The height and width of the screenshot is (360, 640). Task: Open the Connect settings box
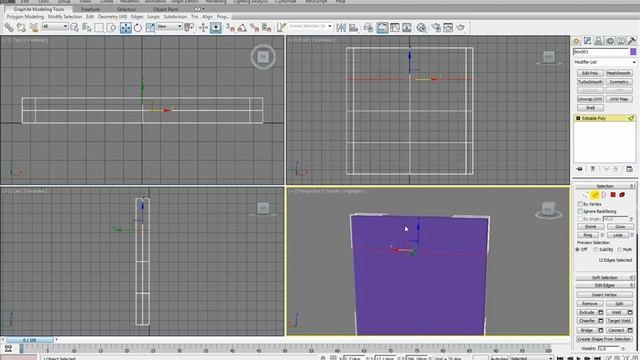[x=630, y=330]
